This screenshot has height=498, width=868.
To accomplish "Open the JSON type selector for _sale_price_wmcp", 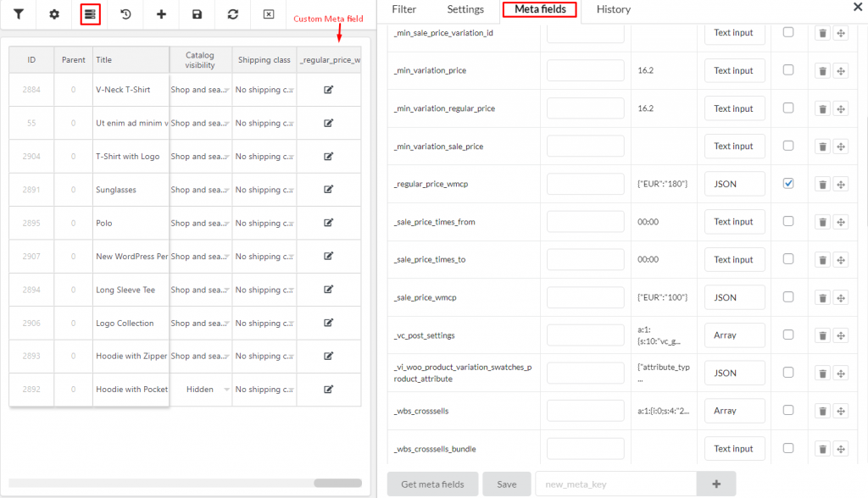I will point(734,297).
